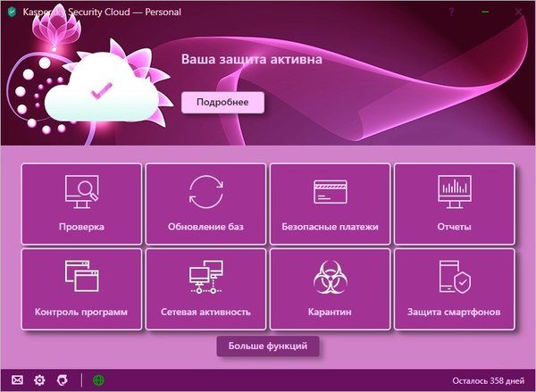Open the Отчеты reports tile
Screen dimensions: 536x392
[455, 204]
